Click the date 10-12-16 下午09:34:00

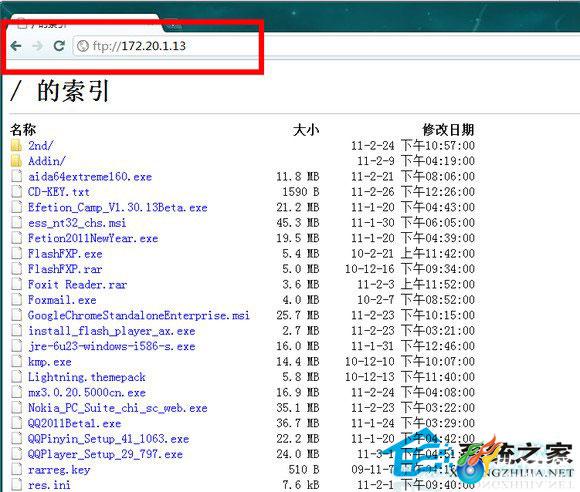coord(409,269)
